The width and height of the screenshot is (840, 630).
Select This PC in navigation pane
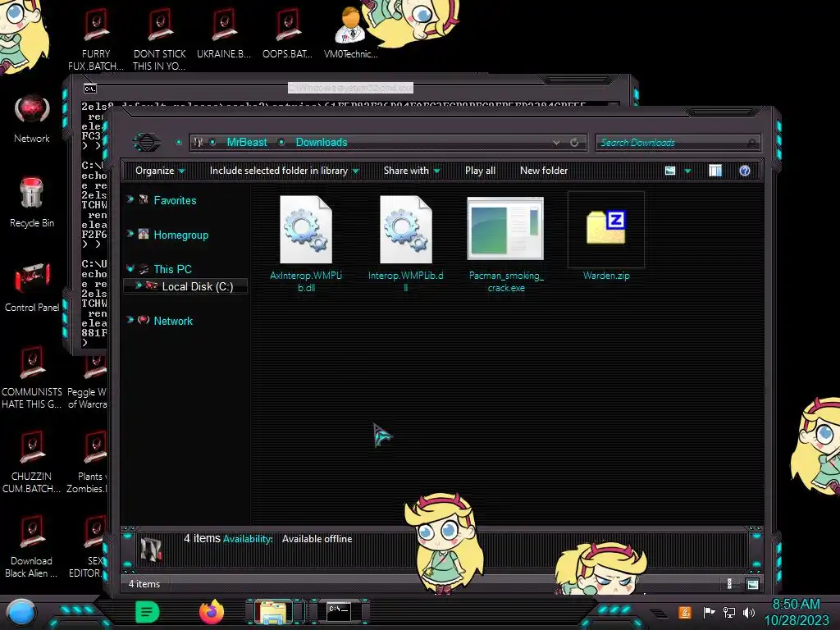(172, 269)
